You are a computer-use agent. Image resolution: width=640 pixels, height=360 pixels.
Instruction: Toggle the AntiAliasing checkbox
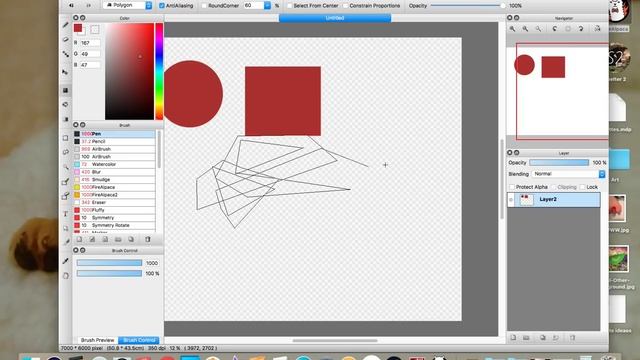(162, 6)
